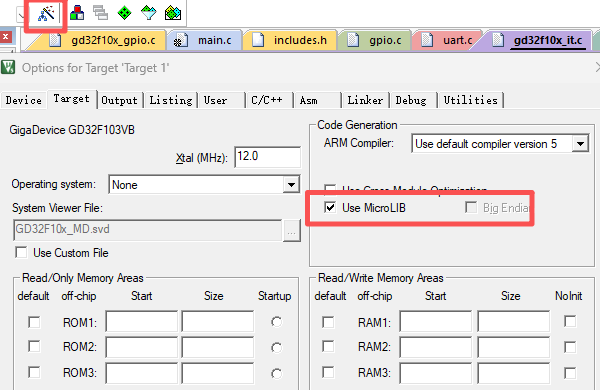The image size is (600, 390).
Task: Open the includes.h editor tab
Action: click(x=290, y=40)
